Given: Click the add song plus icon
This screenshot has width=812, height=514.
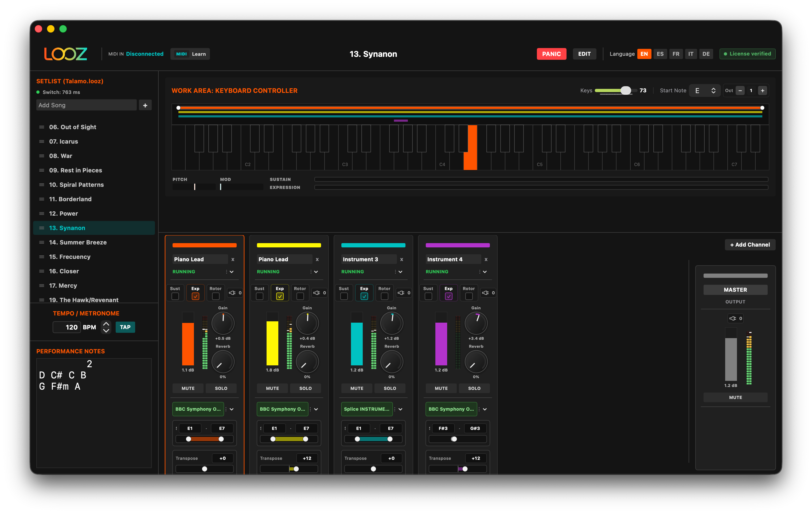Looking at the screenshot, I should [145, 105].
